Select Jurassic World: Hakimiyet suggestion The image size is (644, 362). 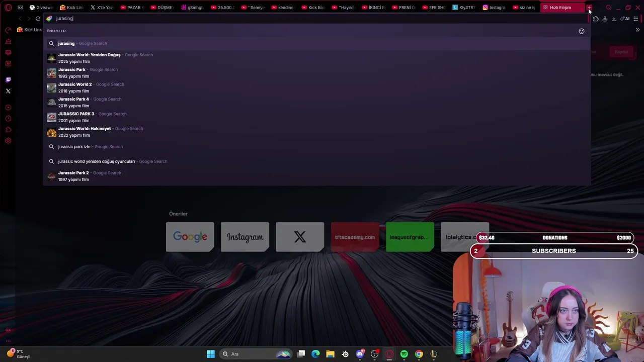click(x=317, y=132)
